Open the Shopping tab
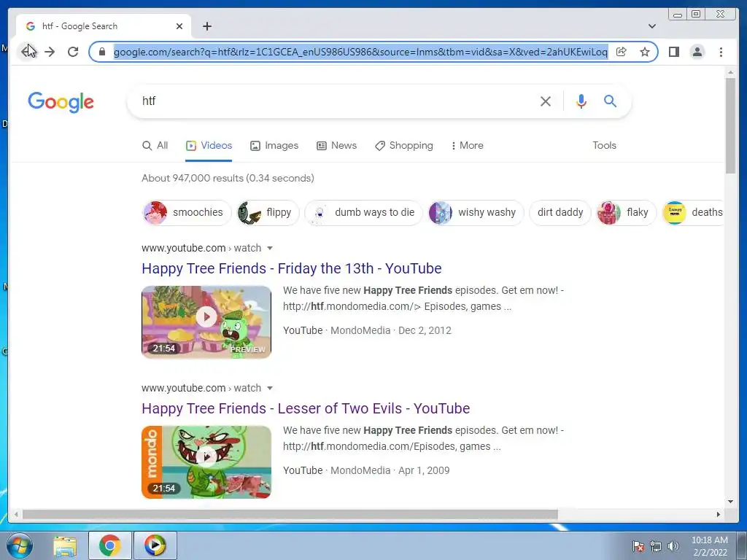747x560 pixels. 403,145
